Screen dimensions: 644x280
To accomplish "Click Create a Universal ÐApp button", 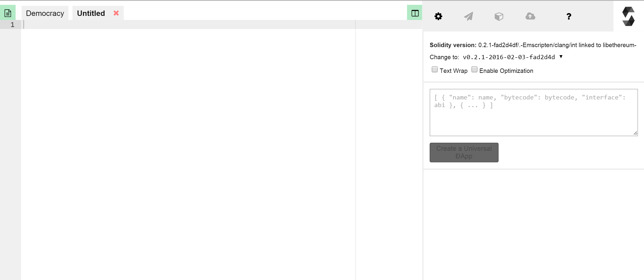I will pyautogui.click(x=464, y=153).
